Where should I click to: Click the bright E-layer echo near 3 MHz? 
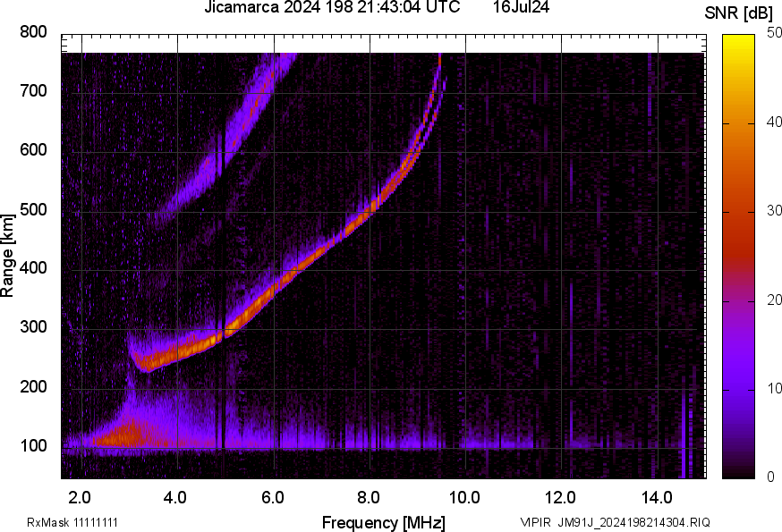click(x=121, y=435)
